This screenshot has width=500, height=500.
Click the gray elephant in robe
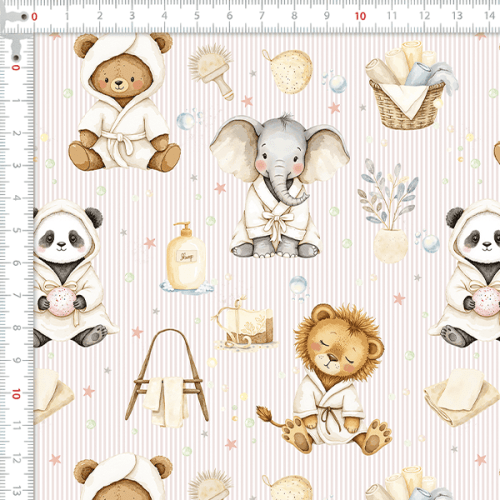coord(279,186)
